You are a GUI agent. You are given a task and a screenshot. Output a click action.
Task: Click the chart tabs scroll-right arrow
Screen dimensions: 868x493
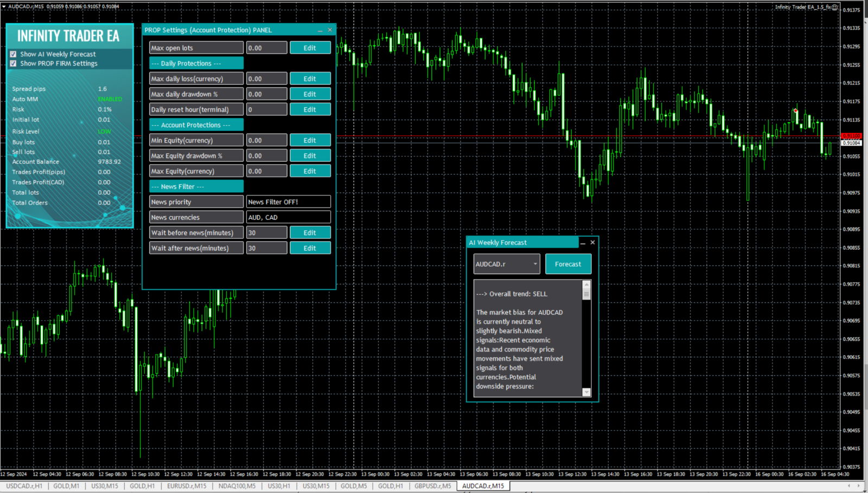pyautogui.click(x=859, y=486)
